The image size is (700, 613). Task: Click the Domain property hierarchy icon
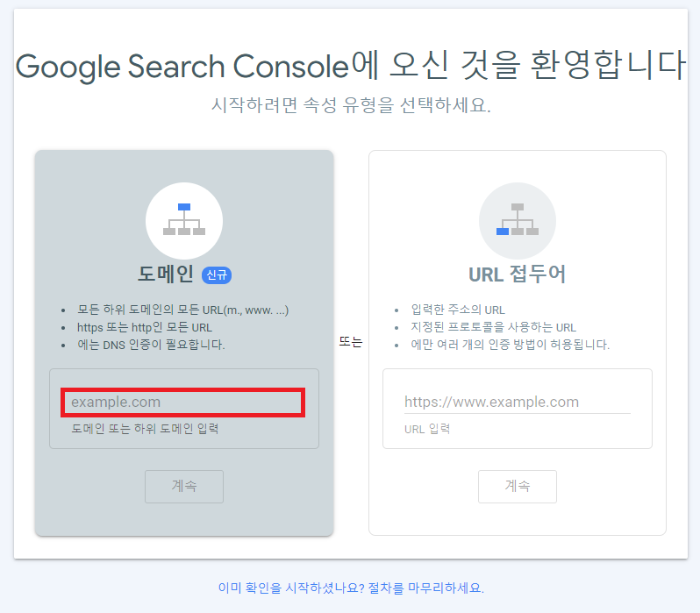click(184, 220)
